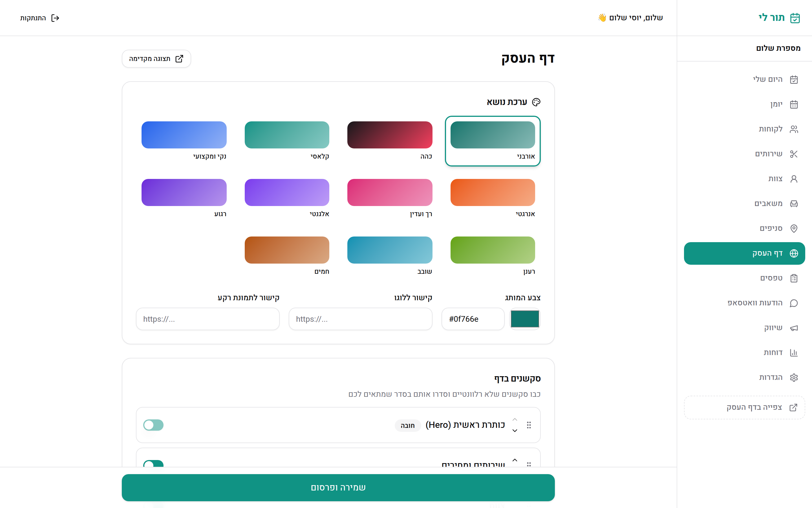
Task: Click the תור לי brand name link
Action: click(772, 18)
